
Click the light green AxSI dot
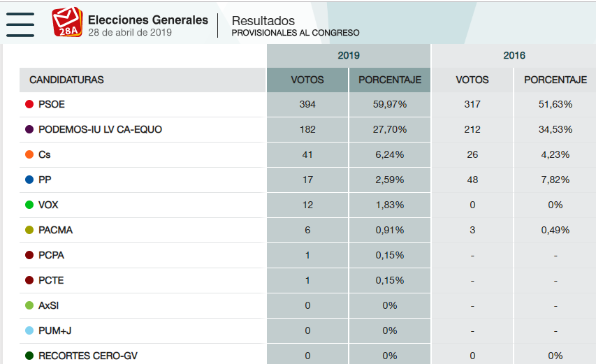click(x=29, y=305)
